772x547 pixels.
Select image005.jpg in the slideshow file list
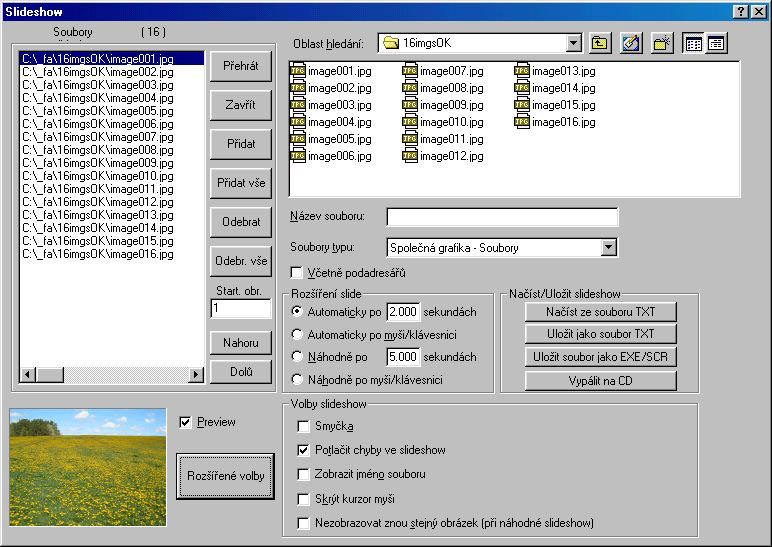click(98, 111)
